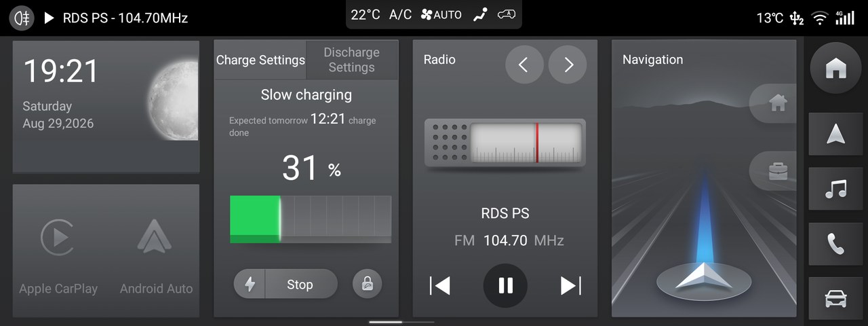Viewport: 868px width, 326px height.
Task: Go to previous source with left chevron
Action: 524,65
